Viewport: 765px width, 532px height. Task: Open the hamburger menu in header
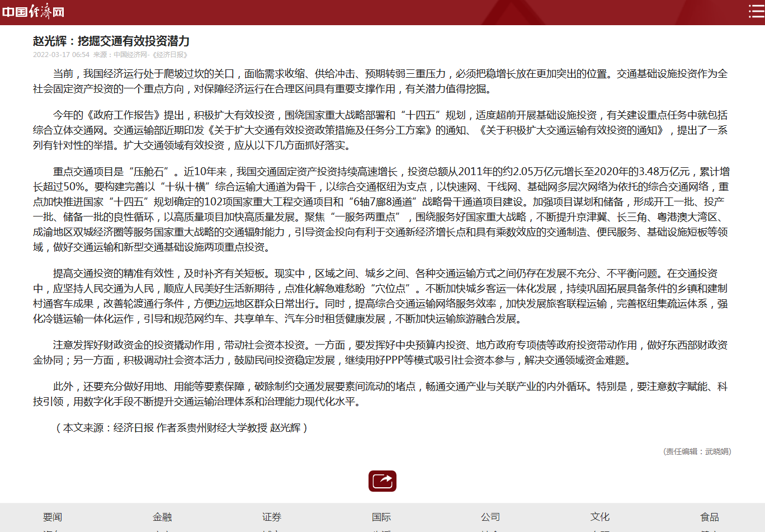pos(756,12)
